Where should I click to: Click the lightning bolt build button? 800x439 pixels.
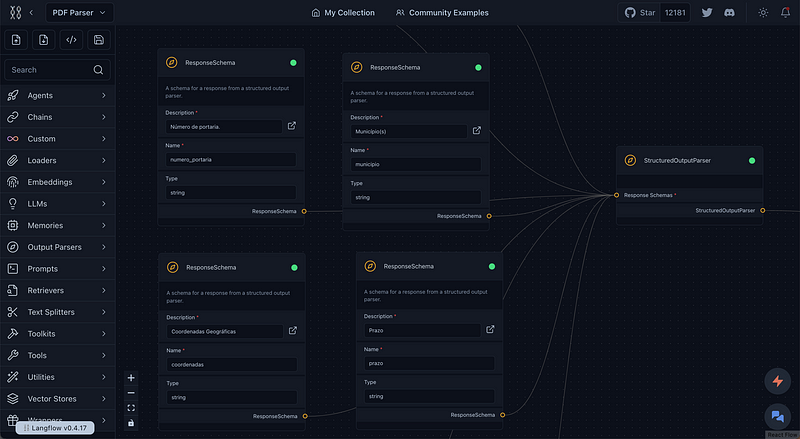(777, 381)
